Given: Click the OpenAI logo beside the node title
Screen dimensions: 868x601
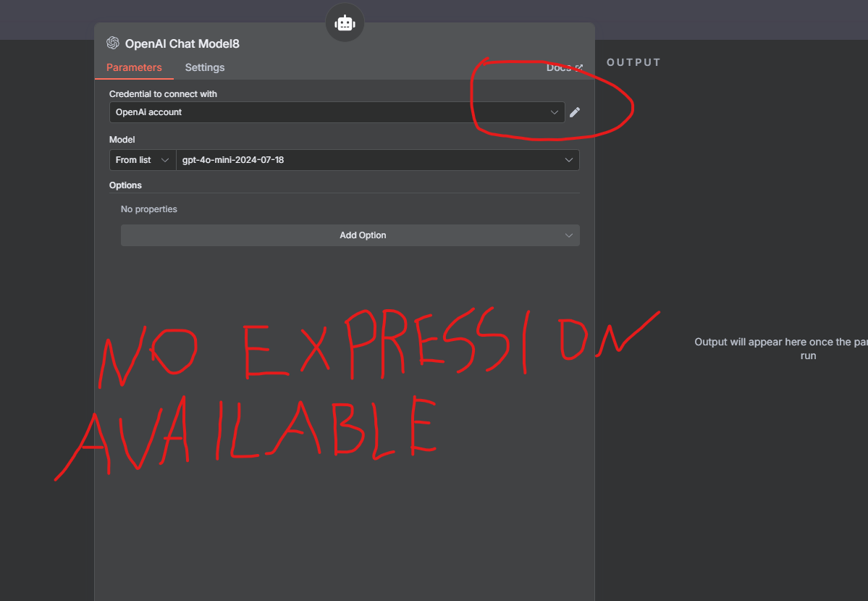Looking at the screenshot, I should [113, 43].
